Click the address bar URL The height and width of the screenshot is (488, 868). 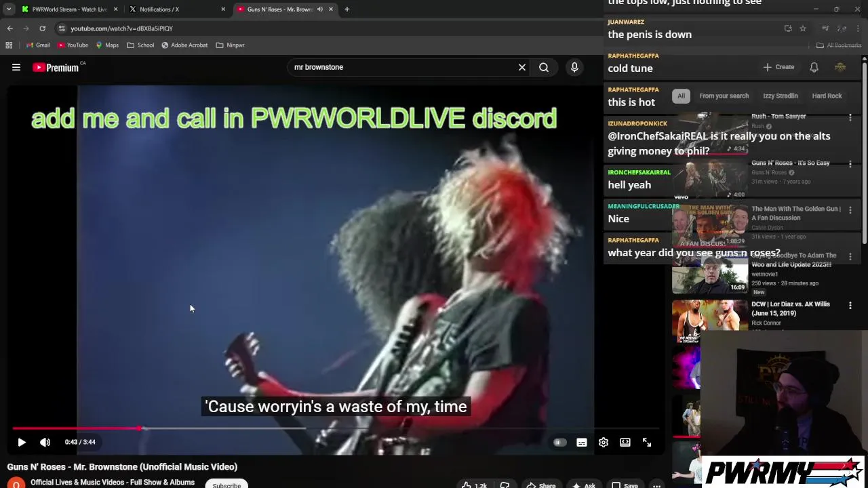point(122,28)
